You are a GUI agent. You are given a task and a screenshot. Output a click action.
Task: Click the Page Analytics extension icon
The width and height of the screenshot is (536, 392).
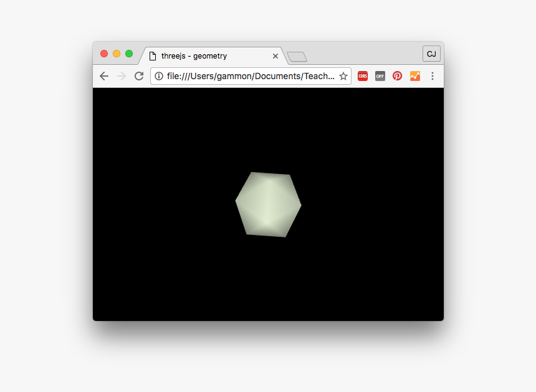coord(415,76)
